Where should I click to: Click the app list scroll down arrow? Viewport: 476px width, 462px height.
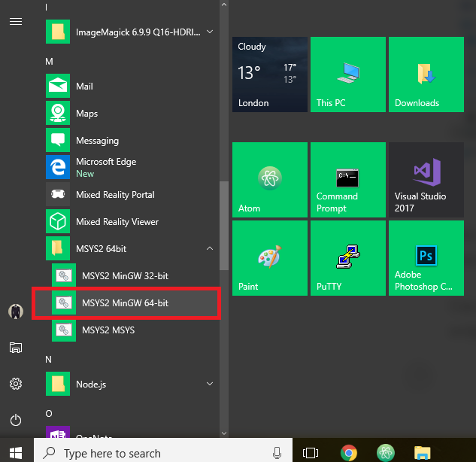click(224, 433)
